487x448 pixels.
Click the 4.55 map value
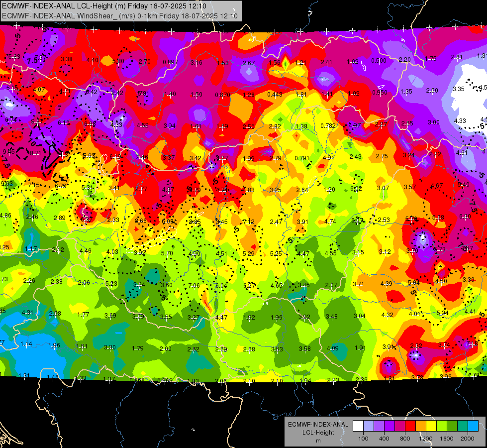tap(330, 253)
